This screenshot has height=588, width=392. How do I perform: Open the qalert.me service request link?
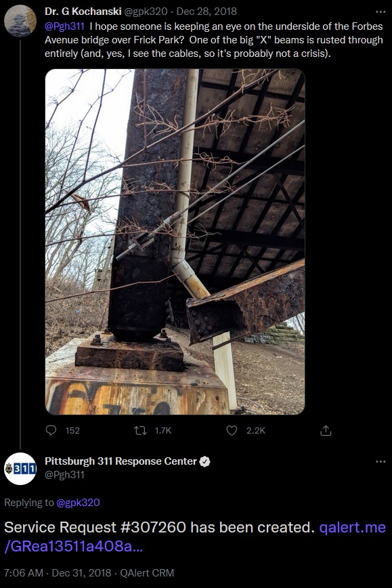(195, 537)
